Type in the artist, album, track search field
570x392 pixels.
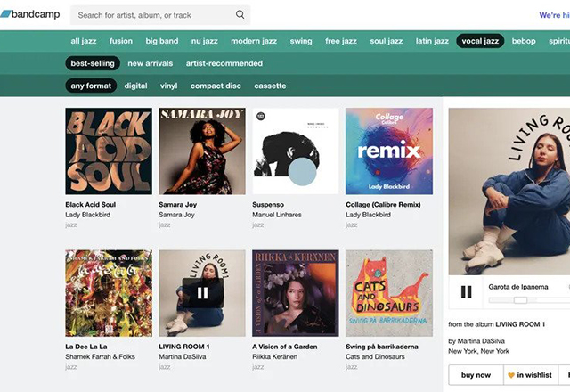151,15
